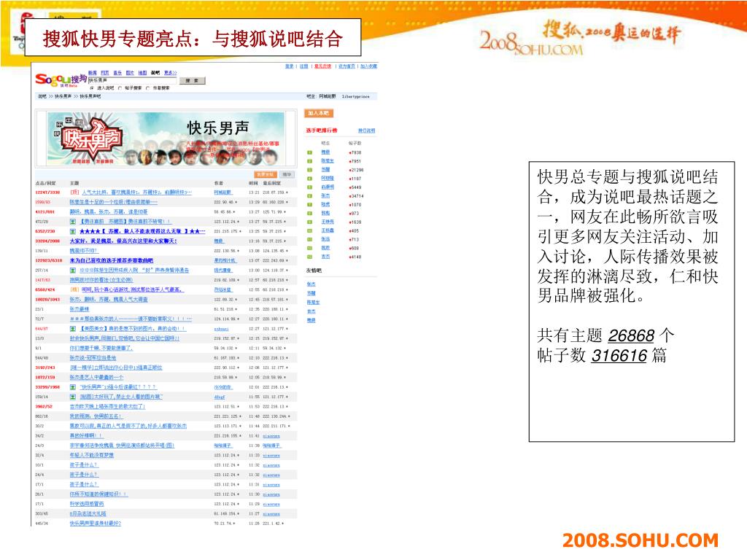The image size is (747, 560).
Task: Open image icon in the 33299/1968 thread row
Action: click(x=73, y=387)
